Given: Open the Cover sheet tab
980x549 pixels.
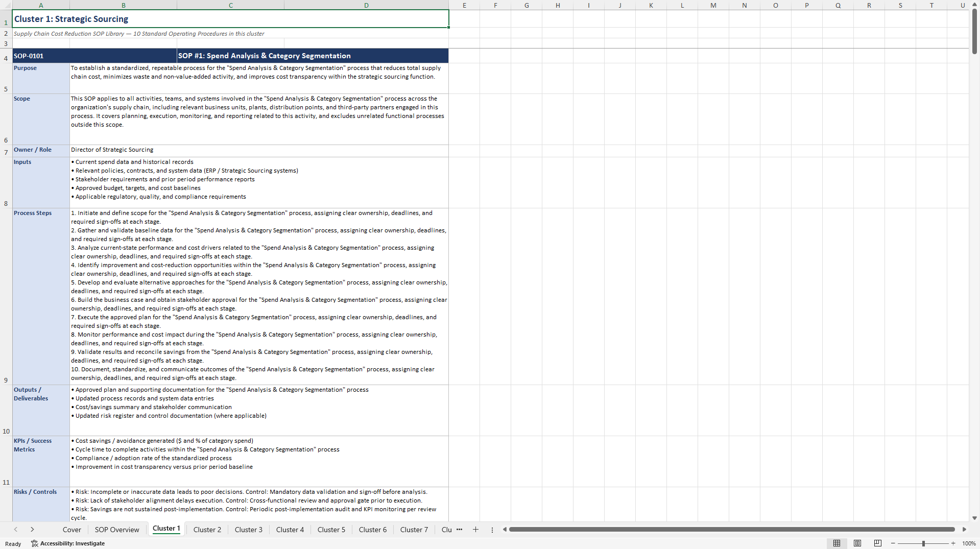Looking at the screenshot, I should [71, 530].
